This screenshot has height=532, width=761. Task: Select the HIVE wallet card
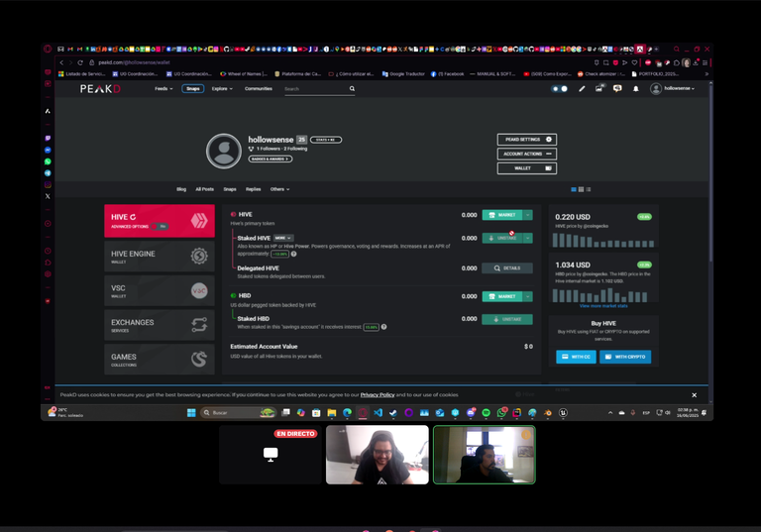point(160,221)
